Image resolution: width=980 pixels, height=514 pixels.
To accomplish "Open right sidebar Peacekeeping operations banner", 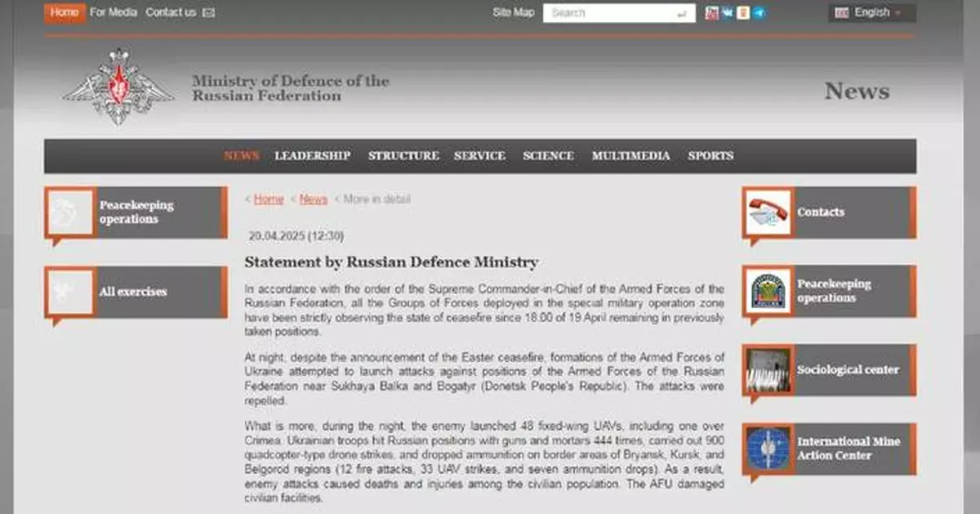I will point(829,291).
